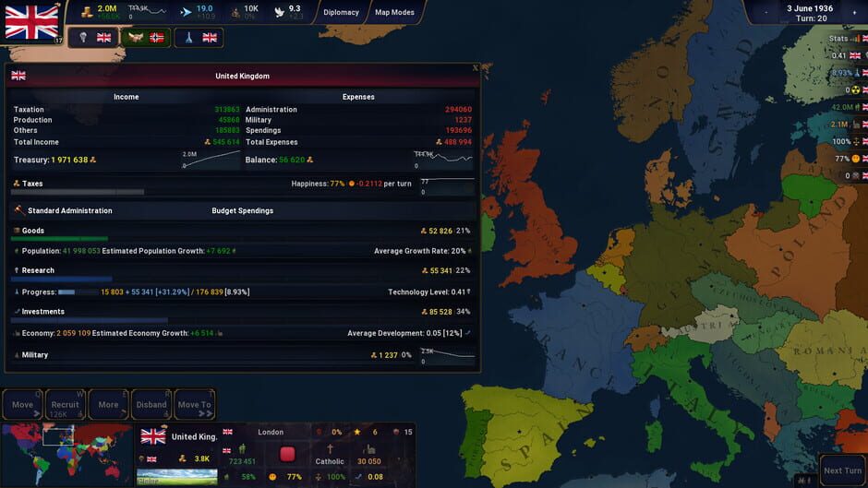This screenshot has height=488, width=868.
Task: Click the smiley face in stats list
Action: pos(856,159)
